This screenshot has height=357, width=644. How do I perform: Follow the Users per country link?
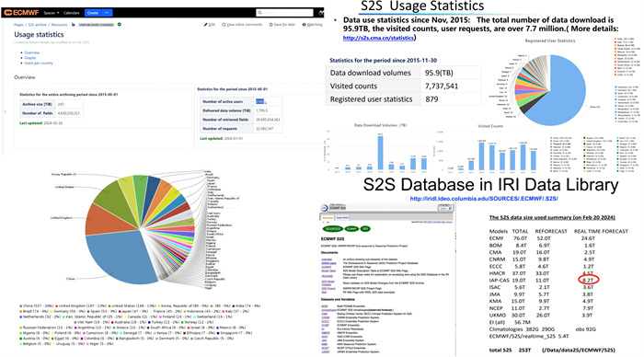point(39,63)
